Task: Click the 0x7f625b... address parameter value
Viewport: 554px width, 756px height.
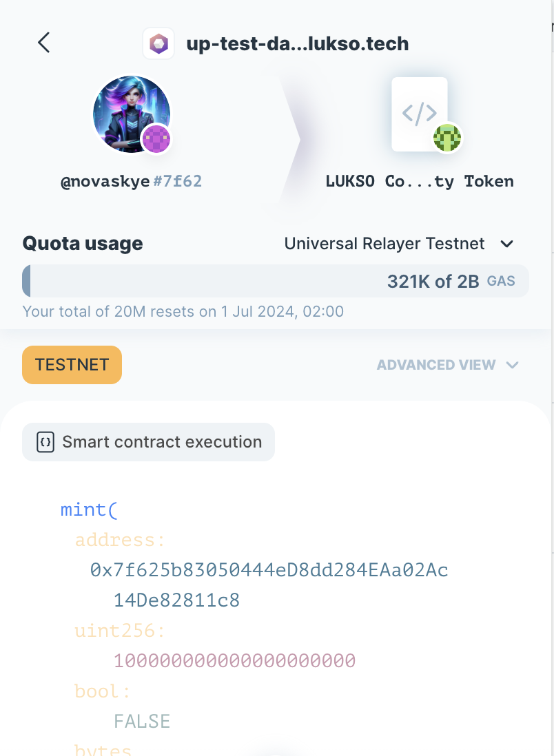Action: pos(269,570)
